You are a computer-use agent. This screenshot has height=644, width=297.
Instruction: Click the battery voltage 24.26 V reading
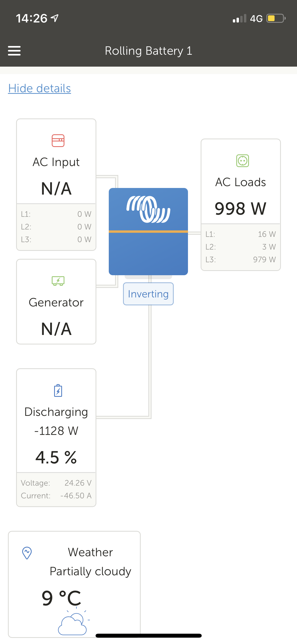click(x=78, y=483)
